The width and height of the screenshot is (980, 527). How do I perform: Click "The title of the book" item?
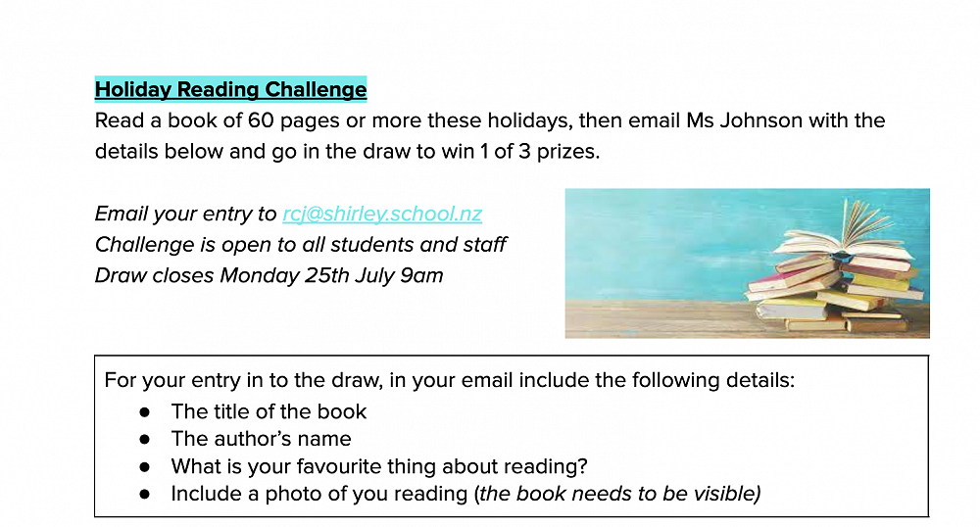click(x=269, y=411)
